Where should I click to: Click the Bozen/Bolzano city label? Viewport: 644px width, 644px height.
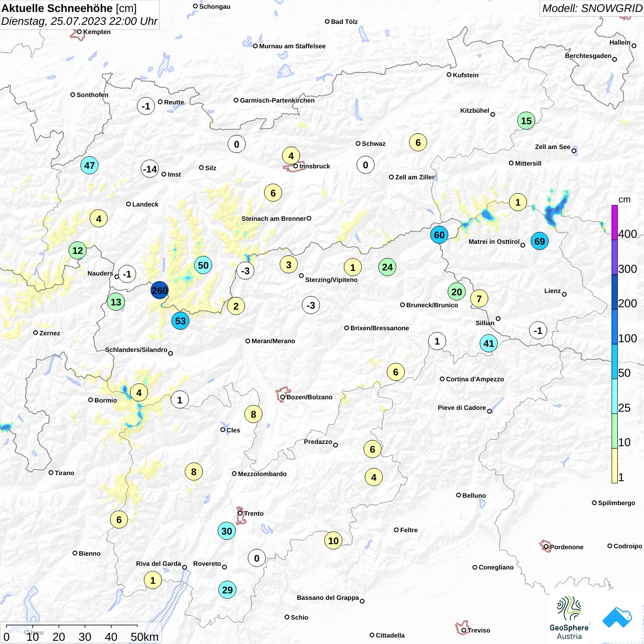coord(310,397)
